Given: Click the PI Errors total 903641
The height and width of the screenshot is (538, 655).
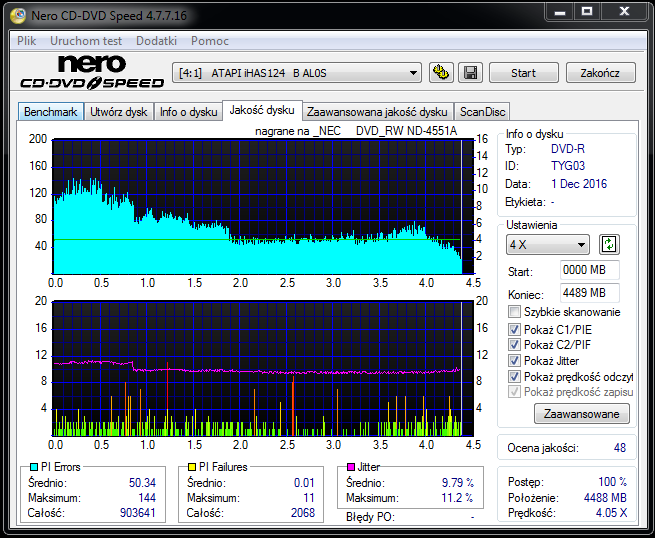Looking at the screenshot, I should (137, 513).
